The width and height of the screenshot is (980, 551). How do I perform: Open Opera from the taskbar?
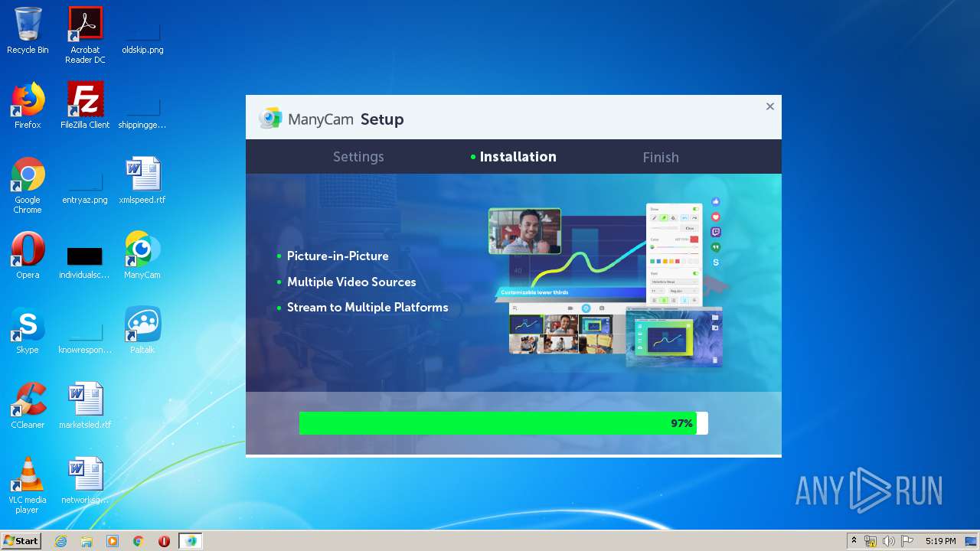164,541
